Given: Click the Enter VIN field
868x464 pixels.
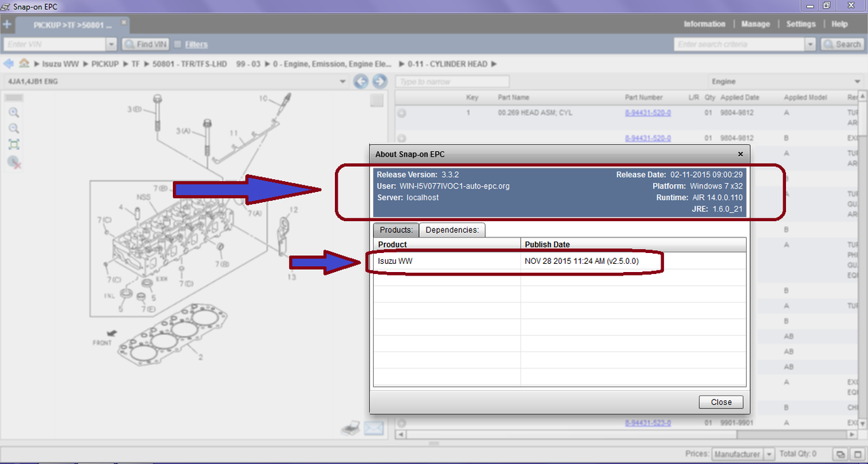Looking at the screenshot, I should [x=54, y=44].
